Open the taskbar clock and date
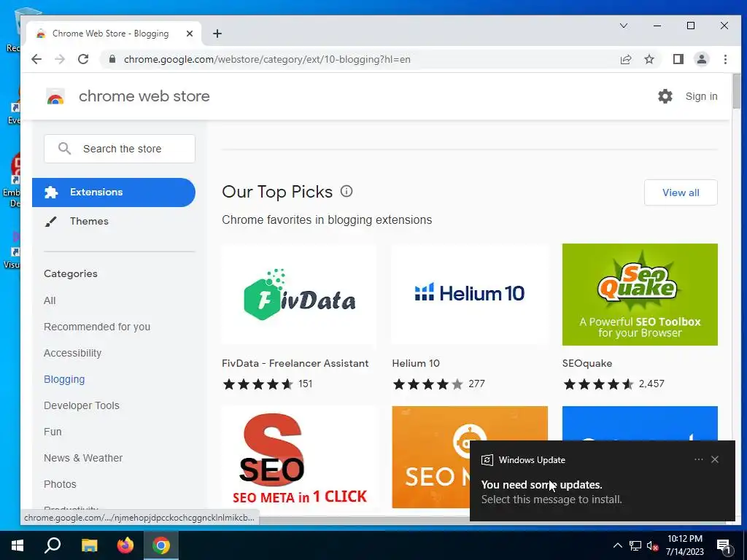 [x=684, y=545]
